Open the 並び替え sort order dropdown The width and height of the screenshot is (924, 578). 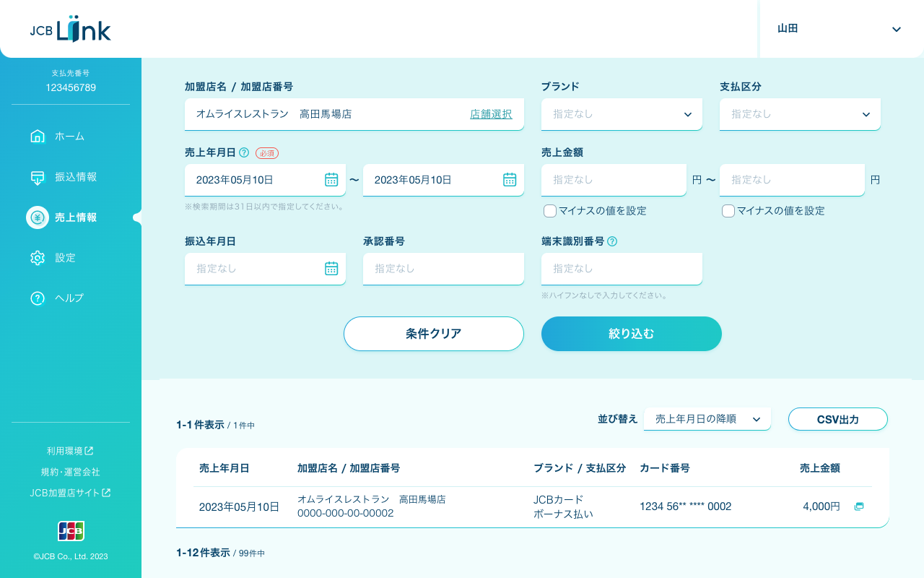[707, 419]
